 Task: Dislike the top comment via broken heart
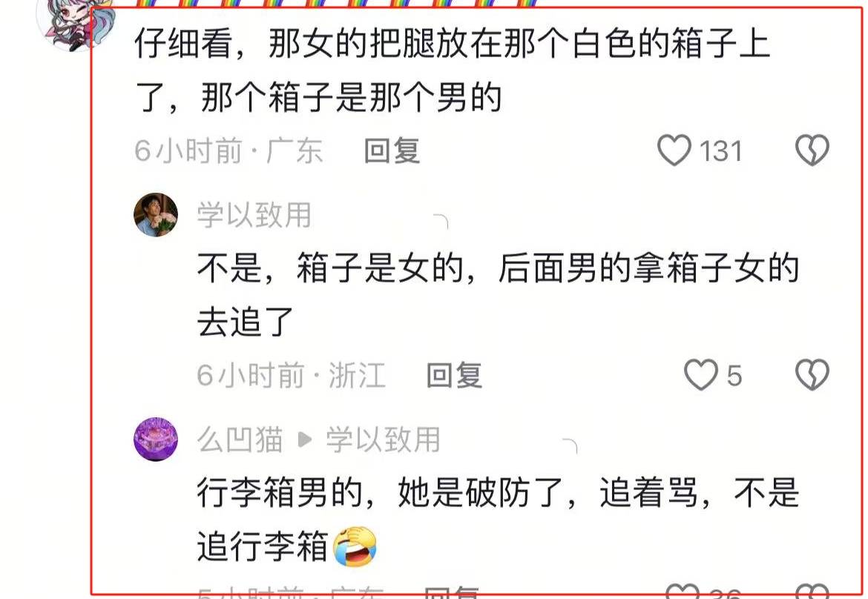(x=812, y=150)
